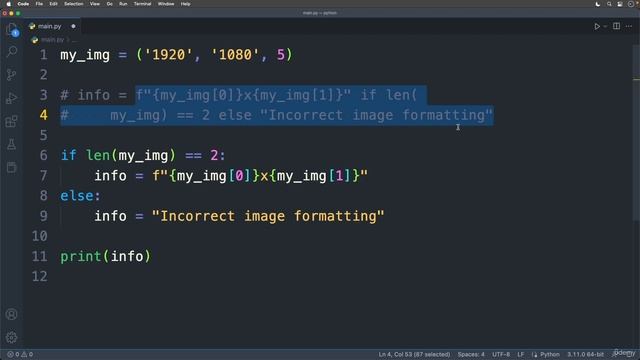Click line number 2 in gutter

click(x=43, y=75)
